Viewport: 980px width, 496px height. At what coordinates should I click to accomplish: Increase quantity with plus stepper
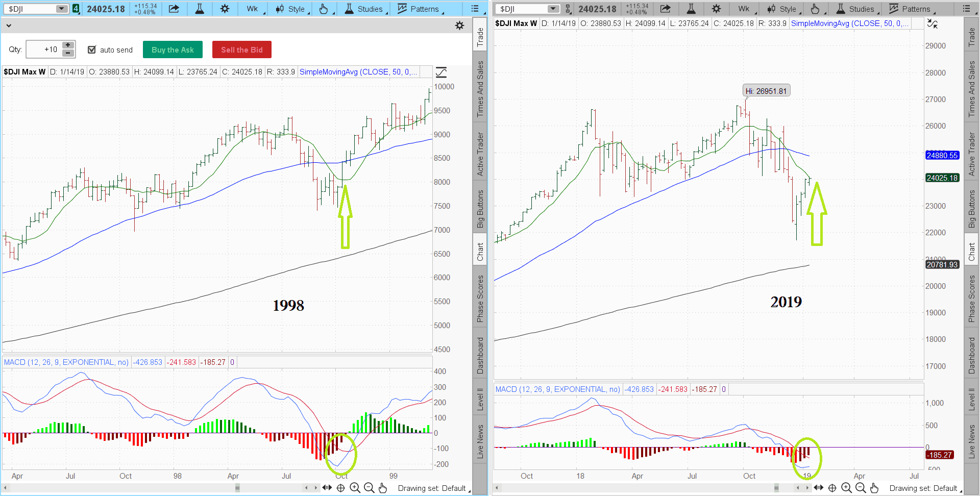(x=68, y=45)
